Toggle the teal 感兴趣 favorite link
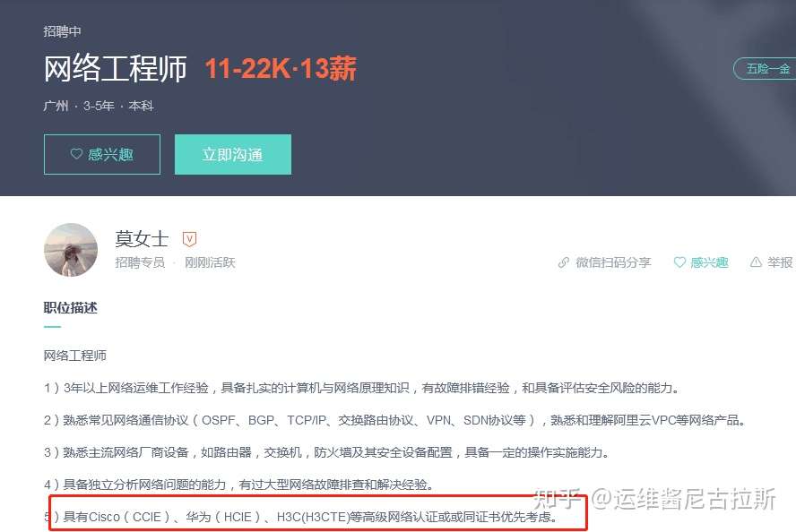The image size is (796, 532). tap(701, 262)
